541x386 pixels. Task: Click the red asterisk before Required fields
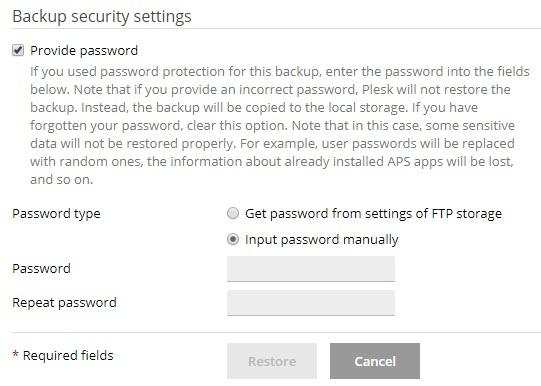tap(16, 354)
